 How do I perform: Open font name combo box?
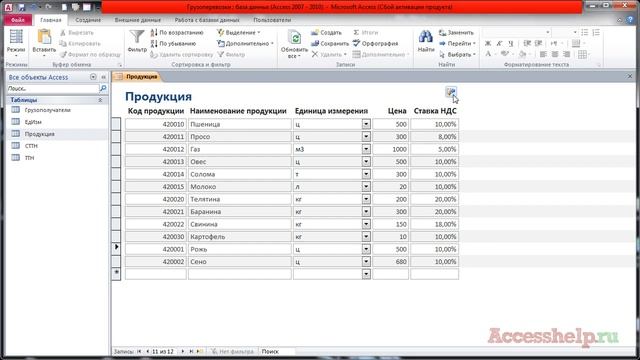tap(516, 32)
